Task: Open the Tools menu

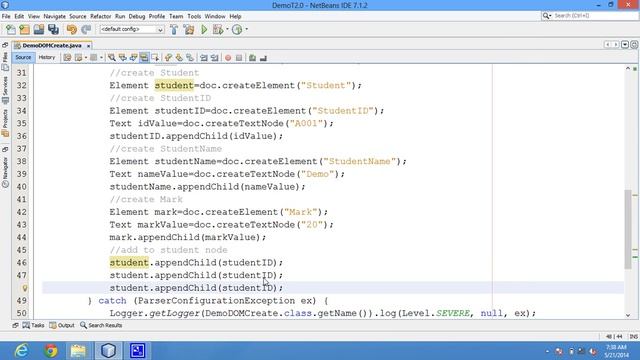Action: click(x=194, y=16)
